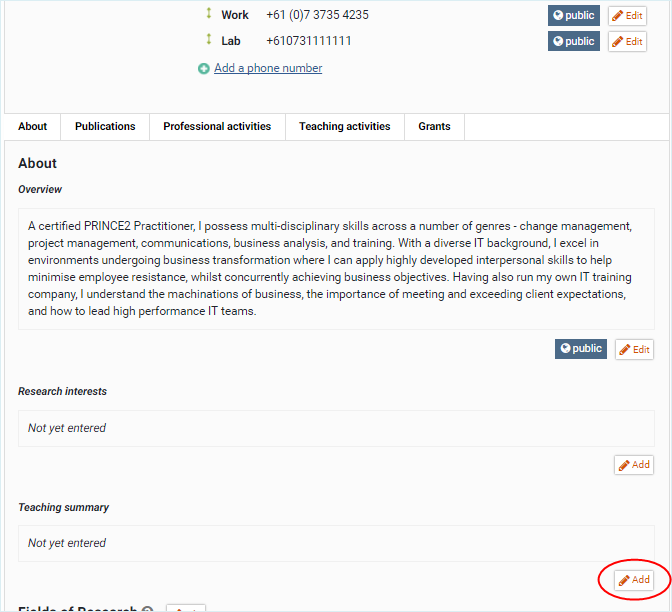
Task: Click the reorder arrow beside Lab phone
Action: point(209,40)
